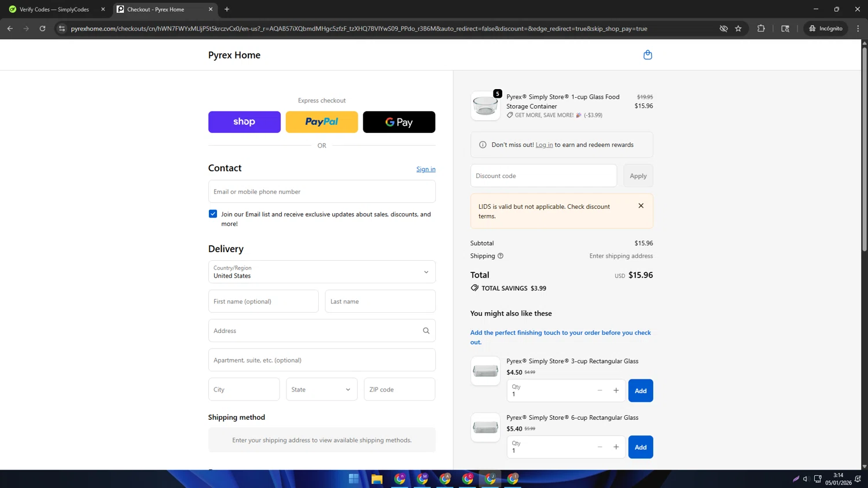Viewport: 868px width, 488px height.
Task: Pay with the G Pay express button
Action: point(399,122)
